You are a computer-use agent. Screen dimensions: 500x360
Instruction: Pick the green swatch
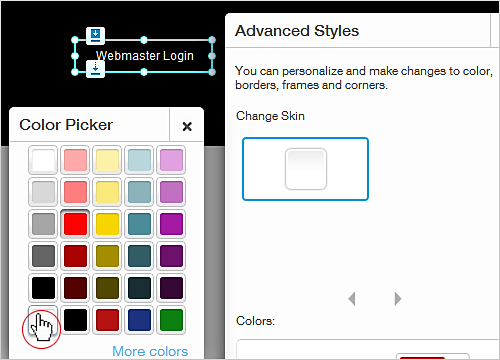171,320
